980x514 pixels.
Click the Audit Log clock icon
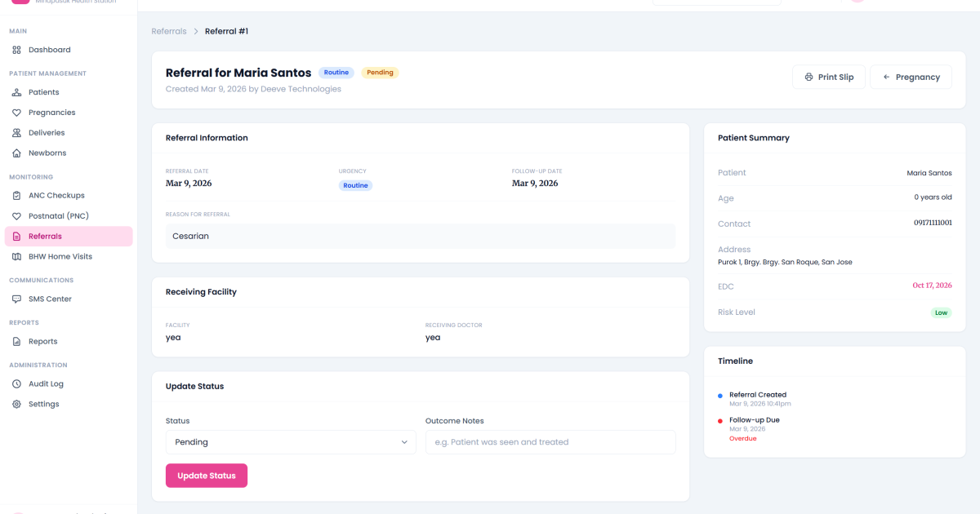click(x=16, y=383)
